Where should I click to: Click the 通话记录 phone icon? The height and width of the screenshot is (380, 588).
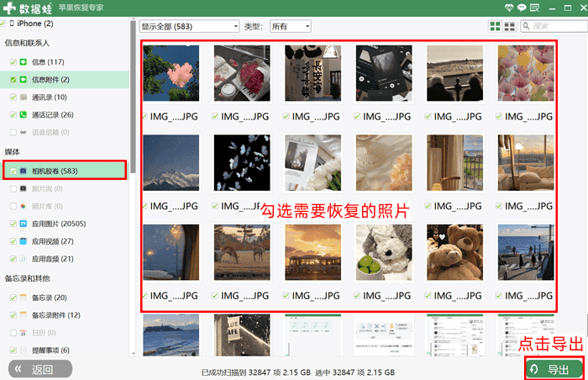pyautogui.click(x=24, y=114)
